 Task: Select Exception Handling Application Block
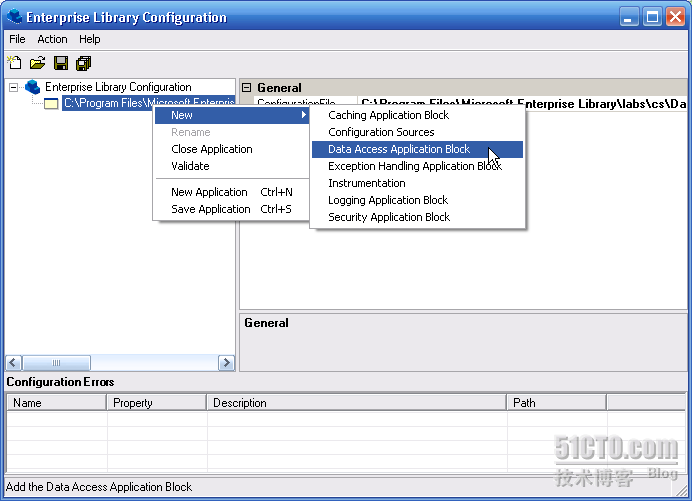point(417,166)
